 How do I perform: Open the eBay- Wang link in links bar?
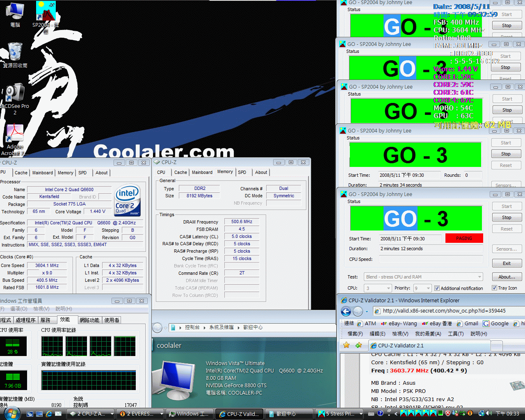pos(399,324)
